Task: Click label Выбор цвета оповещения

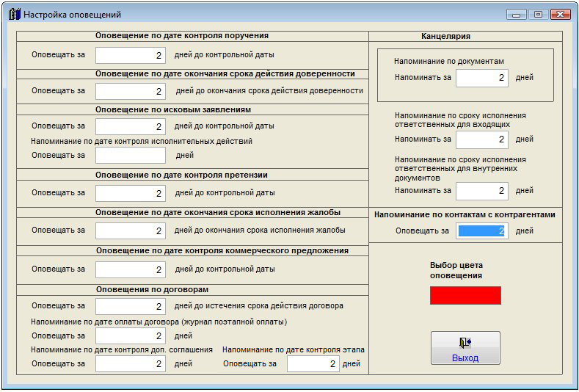Action: click(x=456, y=270)
